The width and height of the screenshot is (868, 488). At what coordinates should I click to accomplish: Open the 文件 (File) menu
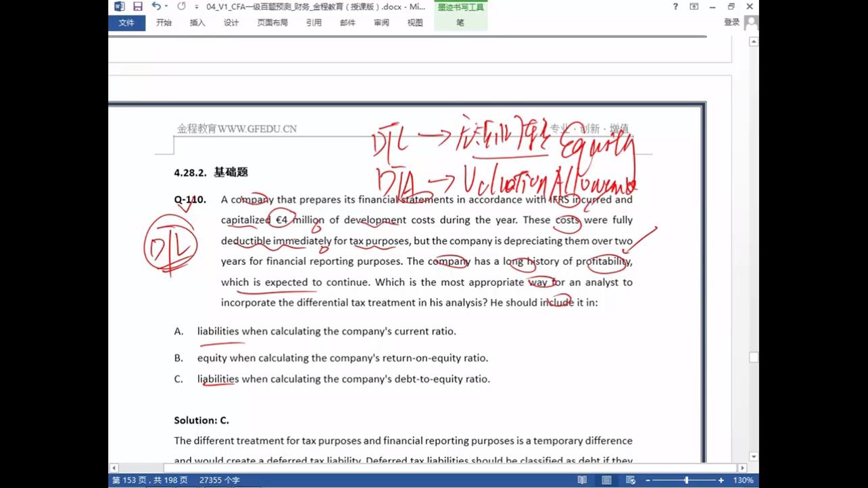point(126,22)
